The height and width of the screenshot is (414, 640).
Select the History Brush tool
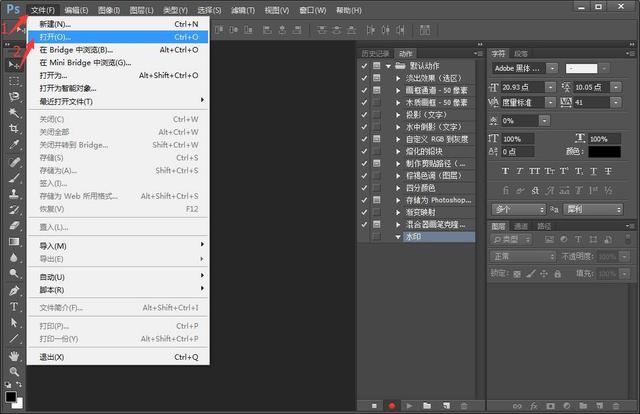(x=13, y=210)
